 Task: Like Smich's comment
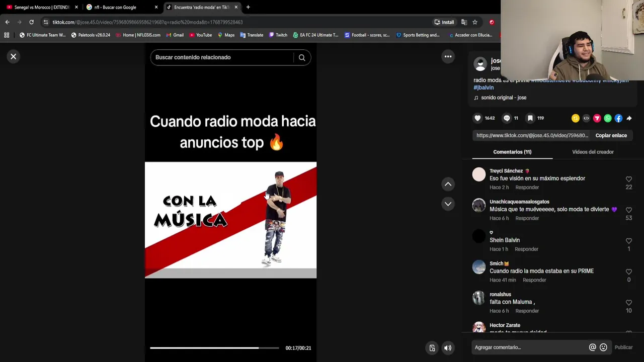coord(628,271)
